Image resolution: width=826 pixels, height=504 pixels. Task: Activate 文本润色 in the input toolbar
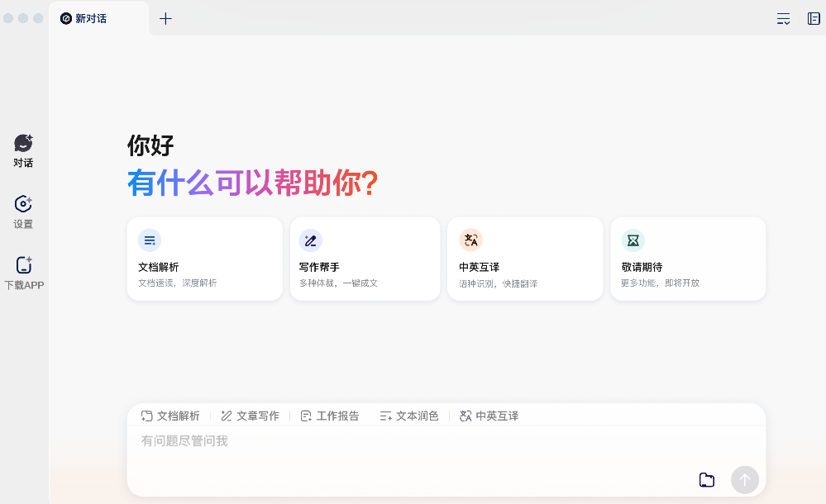click(x=409, y=416)
